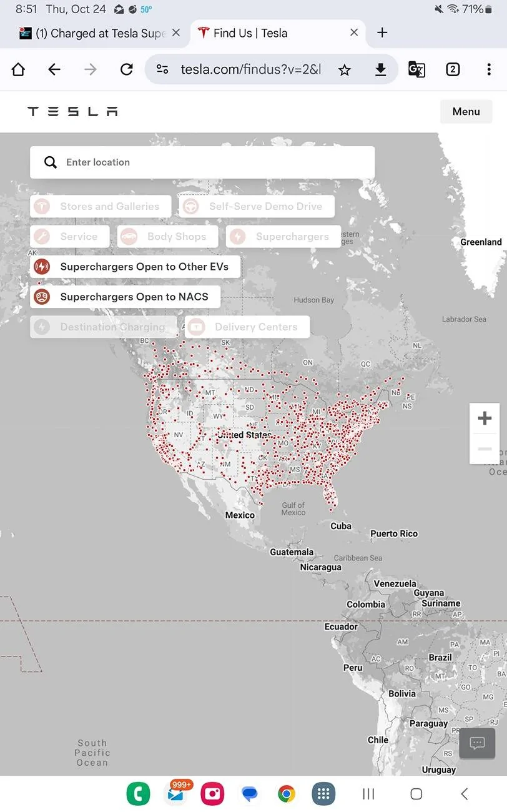Open Google Translate icon in toolbar
Image resolution: width=507 pixels, height=812 pixels.
pos(416,69)
